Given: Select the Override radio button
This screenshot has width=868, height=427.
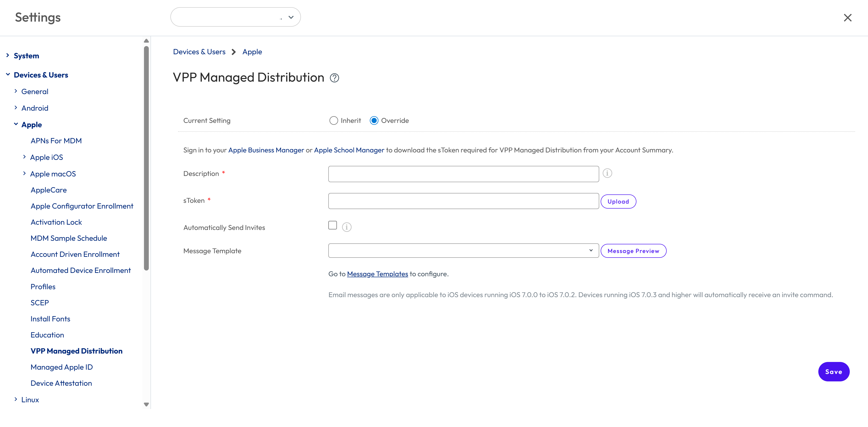Looking at the screenshot, I should point(374,121).
